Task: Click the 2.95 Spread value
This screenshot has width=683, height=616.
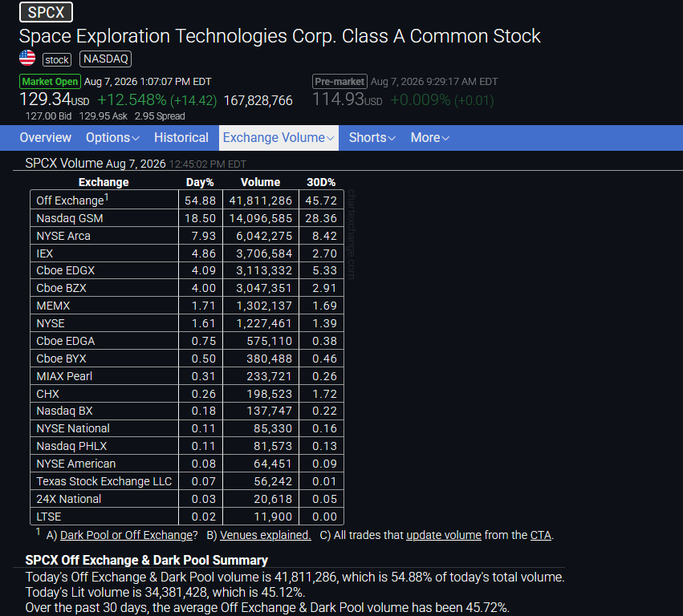Action: pos(160,116)
